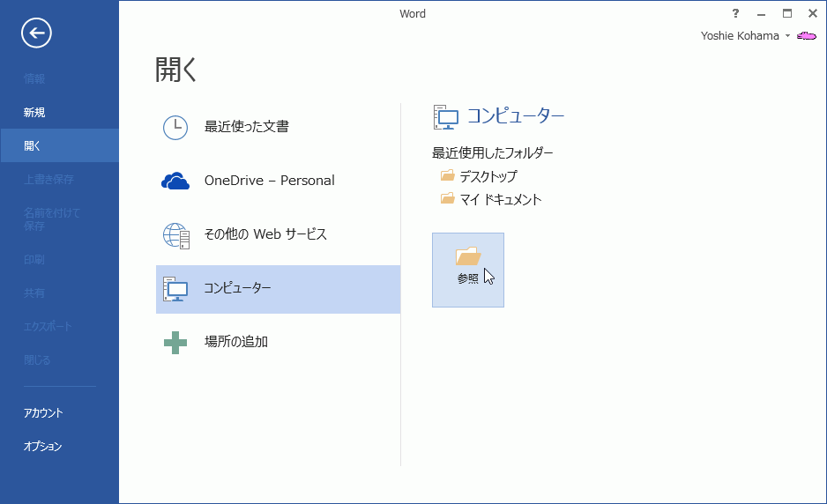Open the 新規 menu item
Viewport: 827px width, 504px height.
[34, 112]
